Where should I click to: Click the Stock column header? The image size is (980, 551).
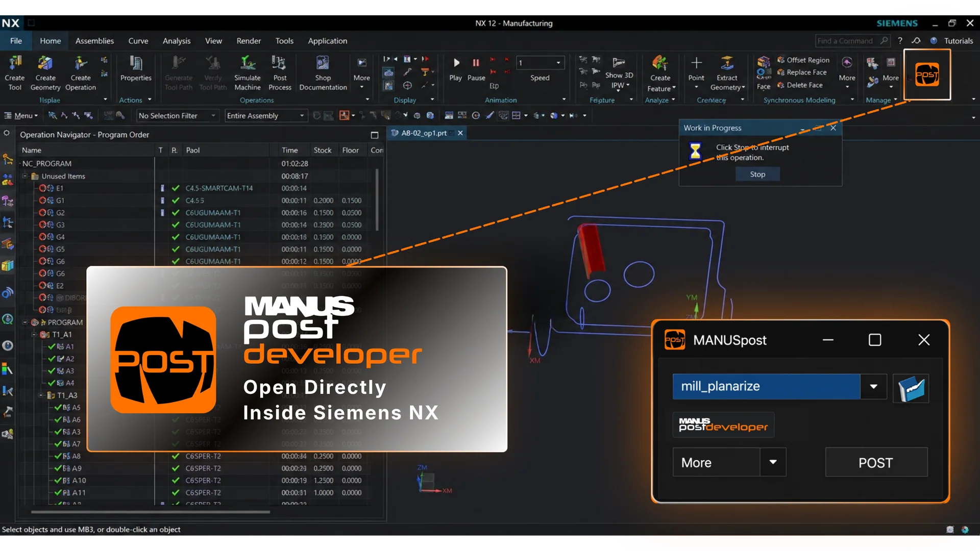tap(323, 151)
